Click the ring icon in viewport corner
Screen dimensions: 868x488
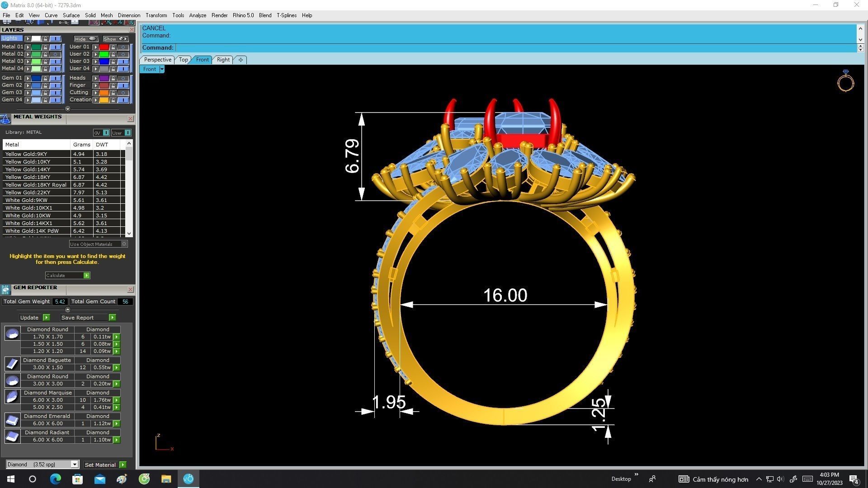pyautogui.click(x=845, y=81)
